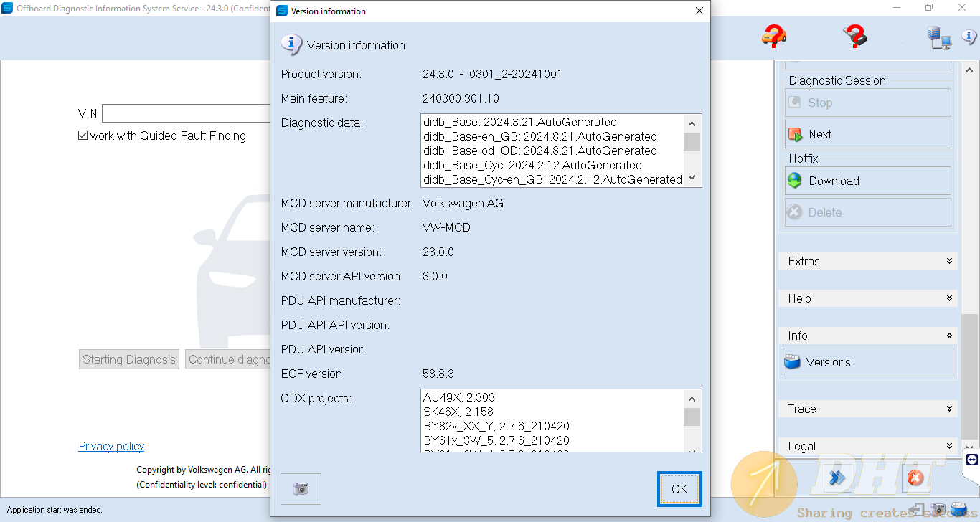Expand the Trace section

(867, 409)
